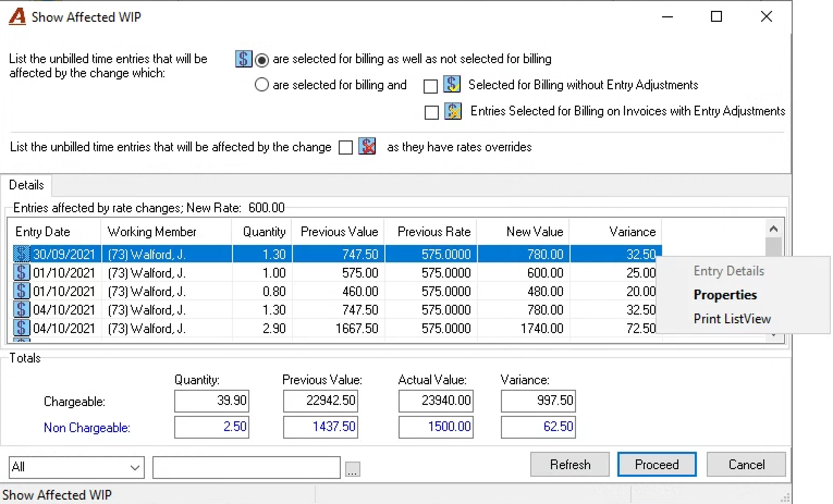Click the Chargeable Quantity field showing 39.90

(x=212, y=401)
